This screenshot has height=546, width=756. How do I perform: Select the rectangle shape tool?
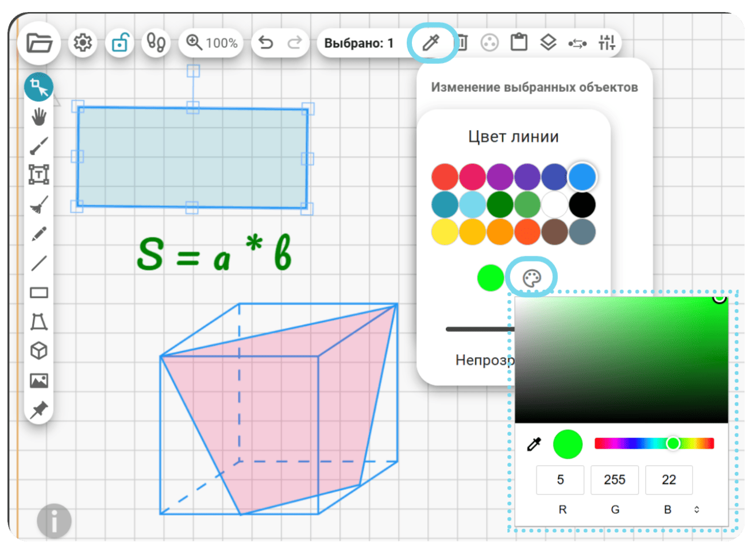click(39, 293)
